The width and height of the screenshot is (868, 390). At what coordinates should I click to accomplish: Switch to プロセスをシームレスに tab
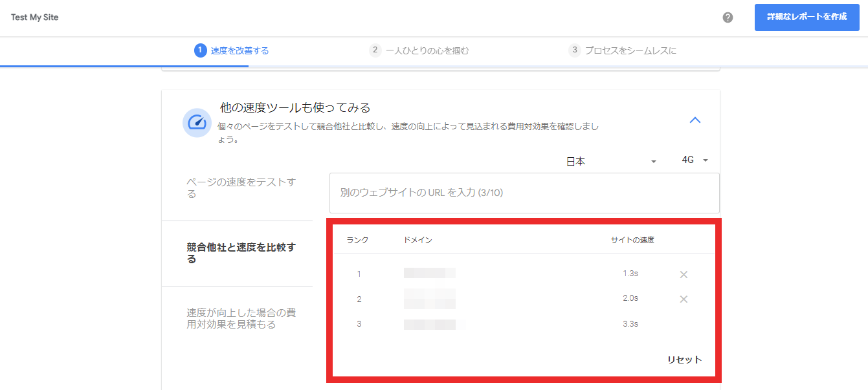630,50
